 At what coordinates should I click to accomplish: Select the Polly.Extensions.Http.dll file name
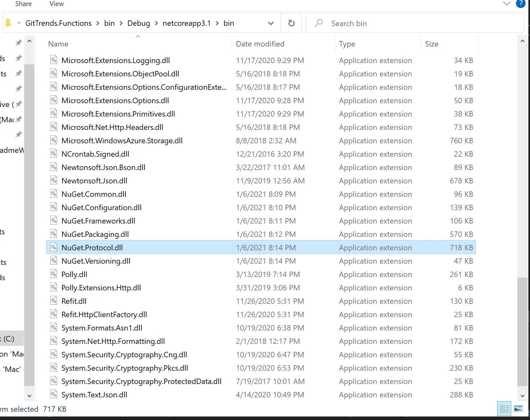click(101, 288)
